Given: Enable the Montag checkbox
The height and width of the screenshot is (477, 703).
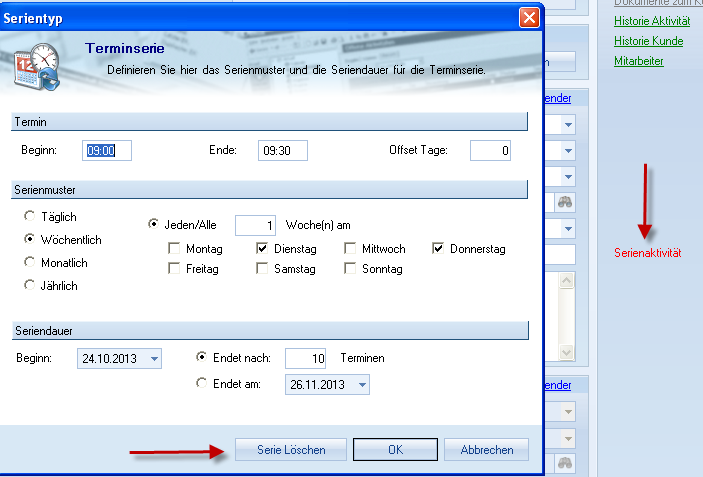Looking at the screenshot, I should (x=176, y=248).
